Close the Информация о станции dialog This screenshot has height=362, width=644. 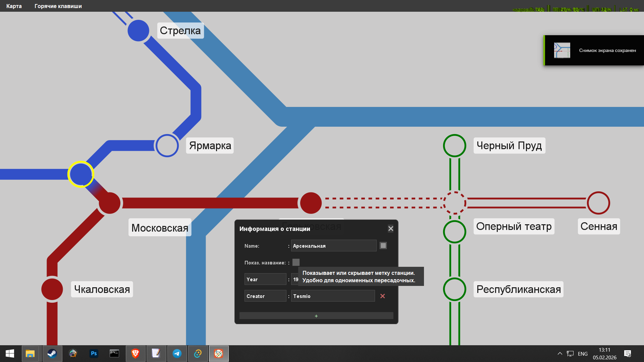[391, 229]
